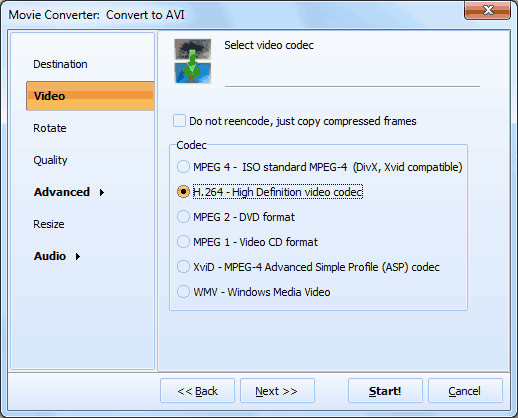518x418 pixels.
Task: Cancel the conversion wizard
Action: click(x=465, y=391)
